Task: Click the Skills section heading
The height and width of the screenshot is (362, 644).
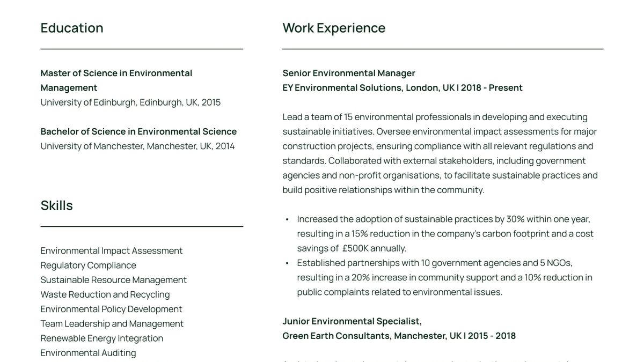Action: (56, 205)
